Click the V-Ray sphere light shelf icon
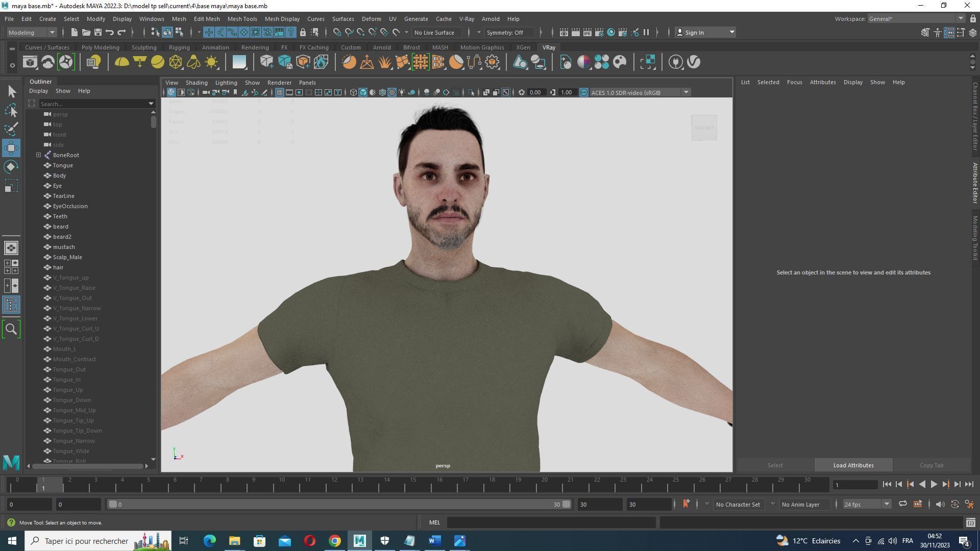The width and height of the screenshot is (980, 551). point(158,62)
